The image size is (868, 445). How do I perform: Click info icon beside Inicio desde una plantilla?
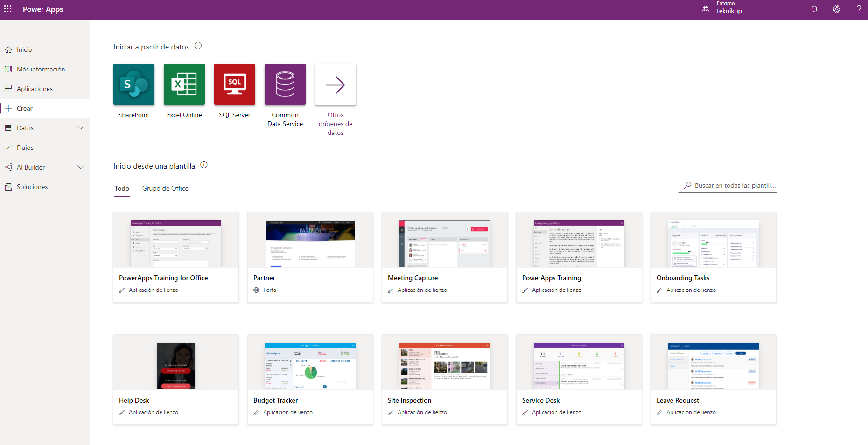pyautogui.click(x=204, y=165)
